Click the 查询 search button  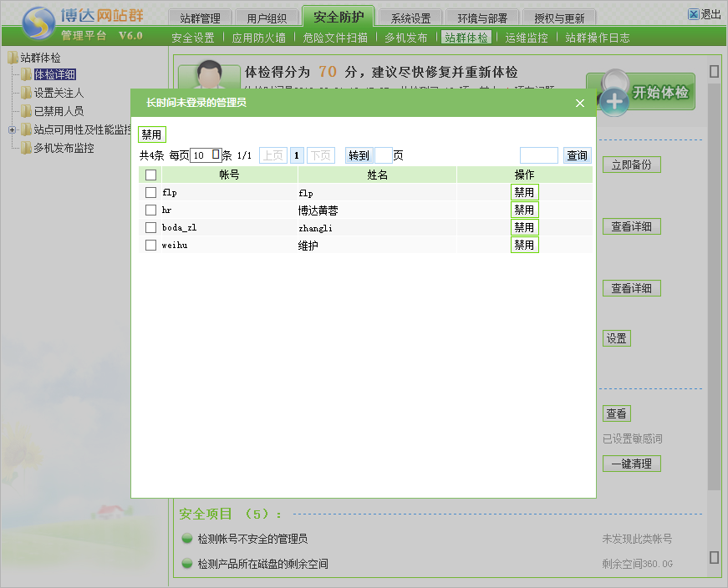[x=577, y=155]
